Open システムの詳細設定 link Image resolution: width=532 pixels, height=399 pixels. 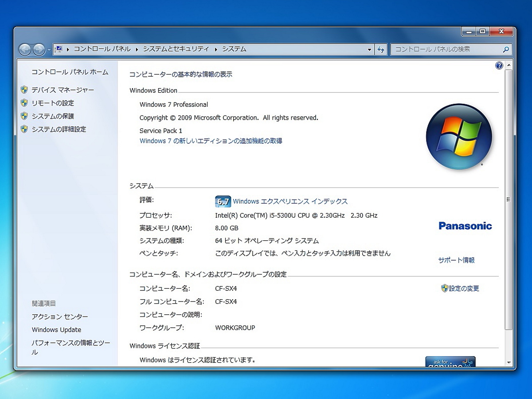59,129
